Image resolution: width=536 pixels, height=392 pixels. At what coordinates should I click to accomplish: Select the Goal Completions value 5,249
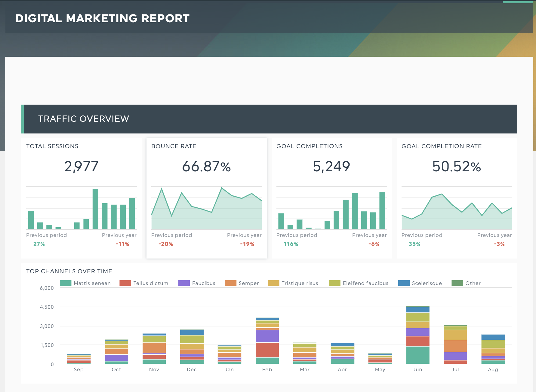click(331, 167)
